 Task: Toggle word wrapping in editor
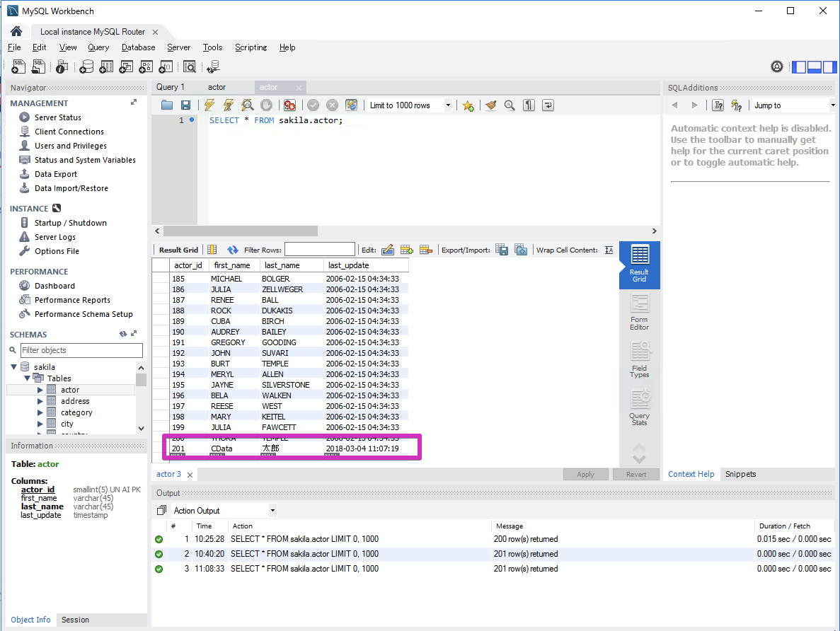point(548,105)
